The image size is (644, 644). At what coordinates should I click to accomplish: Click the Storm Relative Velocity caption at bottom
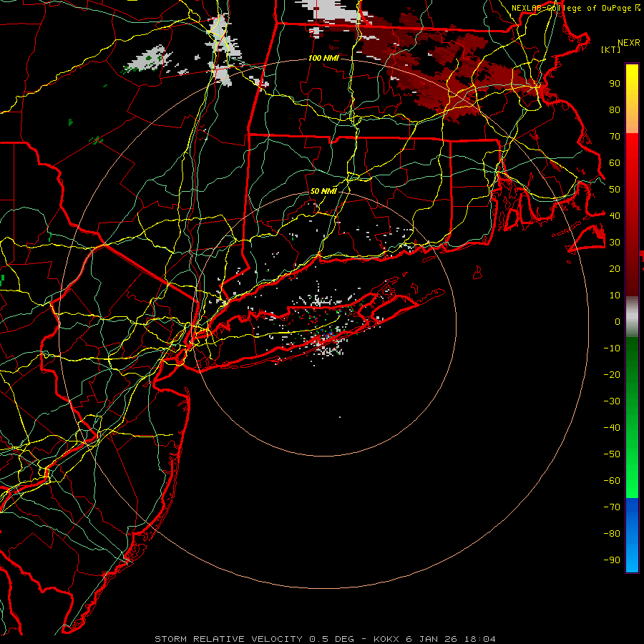(325, 639)
